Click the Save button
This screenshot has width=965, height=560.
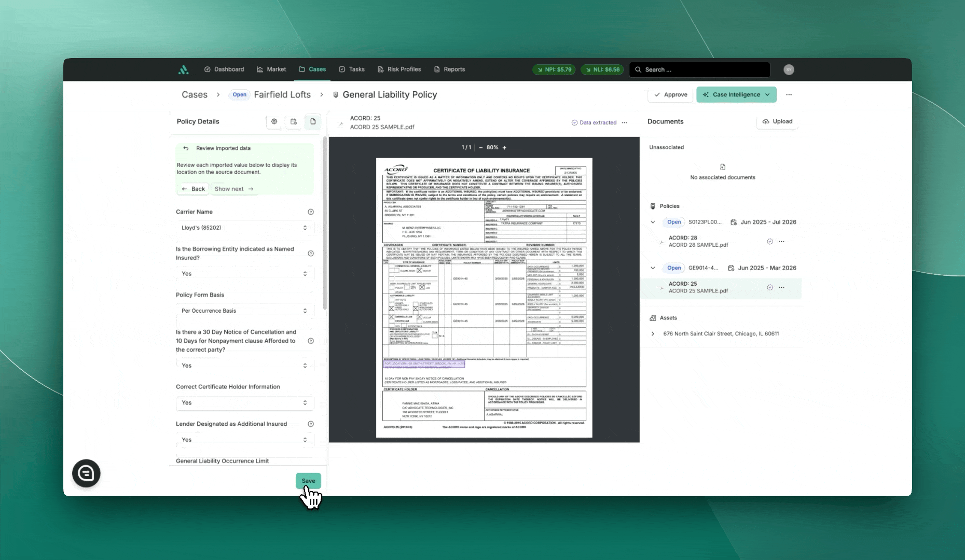click(x=308, y=481)
